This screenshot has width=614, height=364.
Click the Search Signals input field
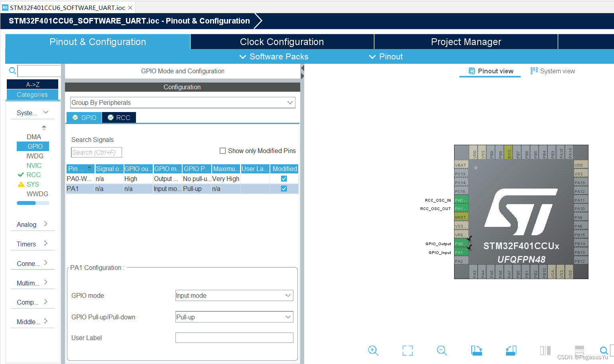point(96,152)
